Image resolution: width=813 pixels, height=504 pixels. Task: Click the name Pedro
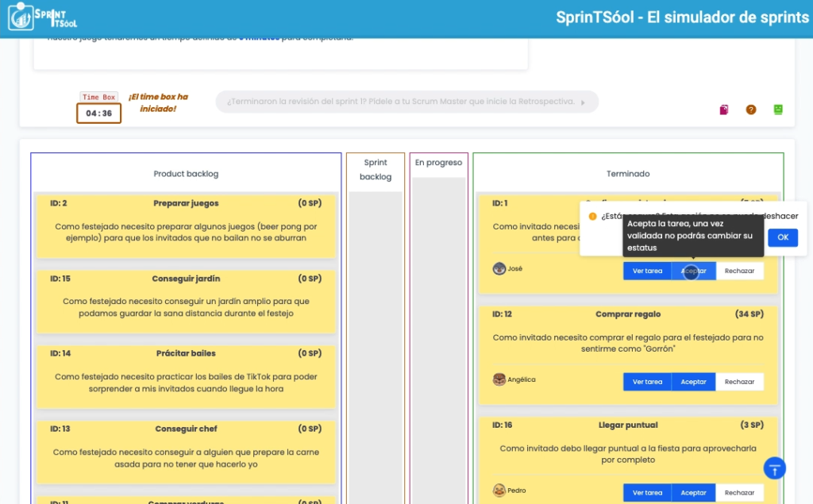click(516, 491)
